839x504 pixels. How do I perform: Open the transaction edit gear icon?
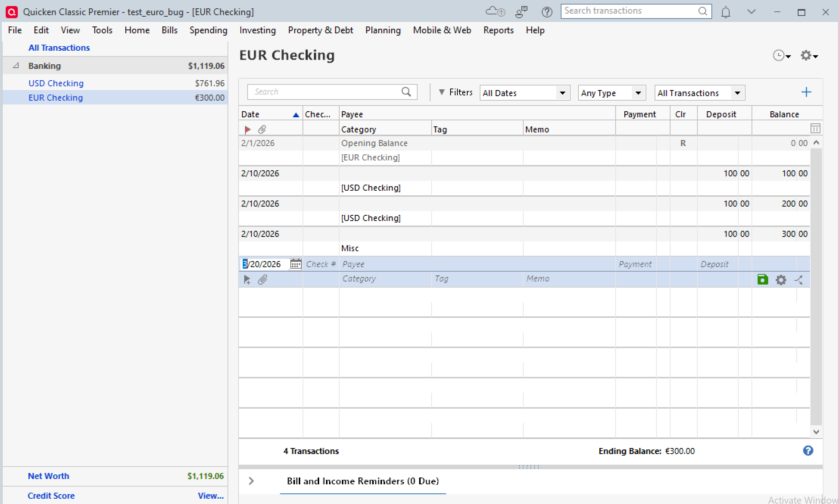pyautogui.click(x=781, y=280)
